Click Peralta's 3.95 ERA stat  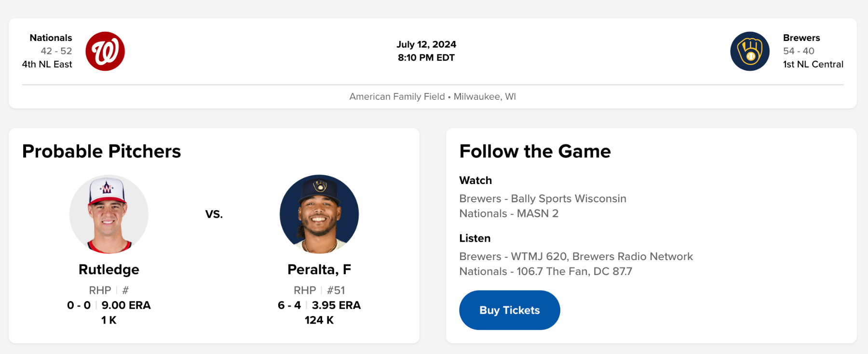(x=336, y=305)
